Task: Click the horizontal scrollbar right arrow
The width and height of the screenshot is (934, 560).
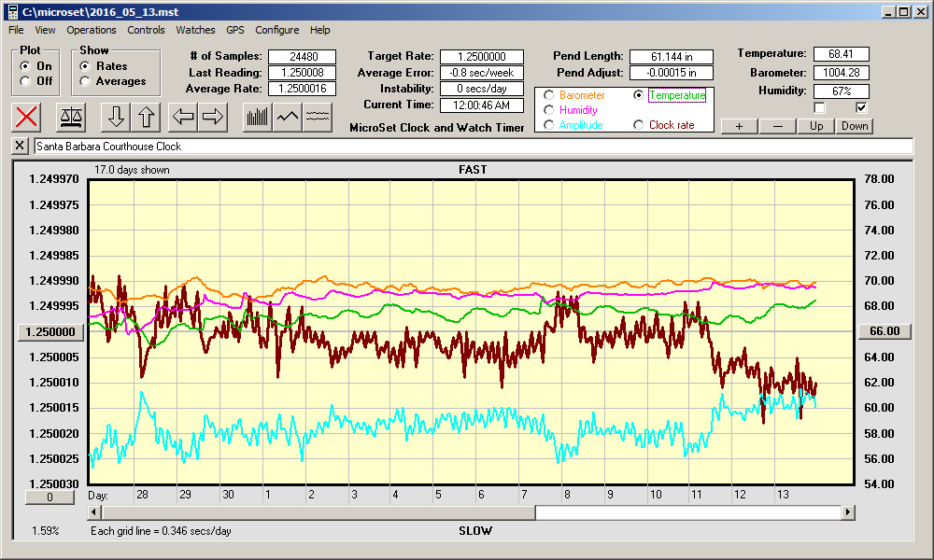Action: point(848,511)
